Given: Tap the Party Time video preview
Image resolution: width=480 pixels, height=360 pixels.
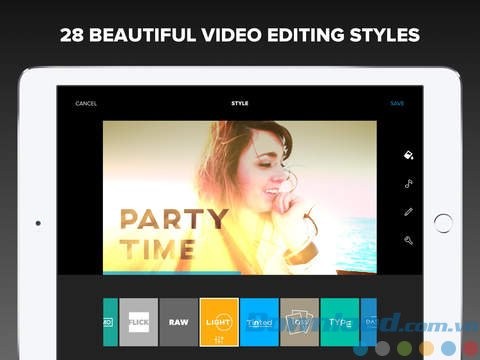Looking at the screenshot, I should coord(240,198).
